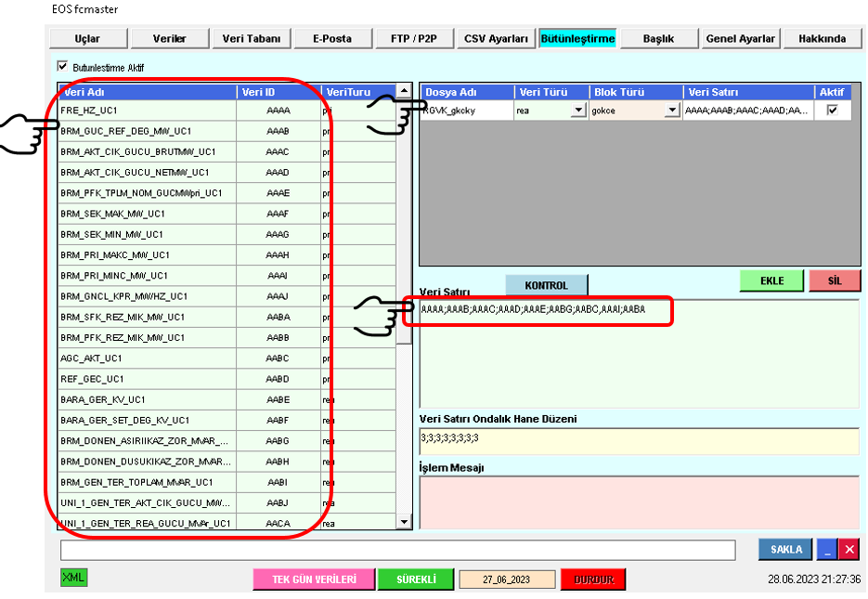
Task: Switch to CSV Ayarları tab
Action: point(496,39)
